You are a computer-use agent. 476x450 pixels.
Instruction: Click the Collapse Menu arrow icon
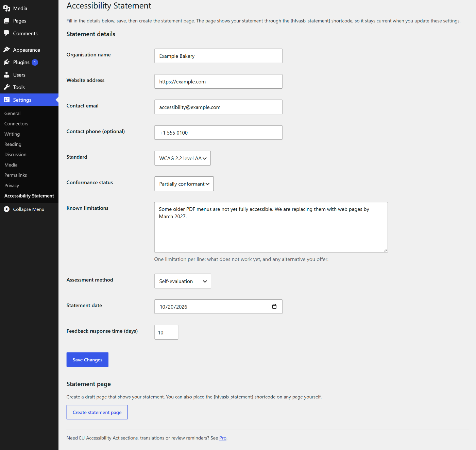[6, 209]
